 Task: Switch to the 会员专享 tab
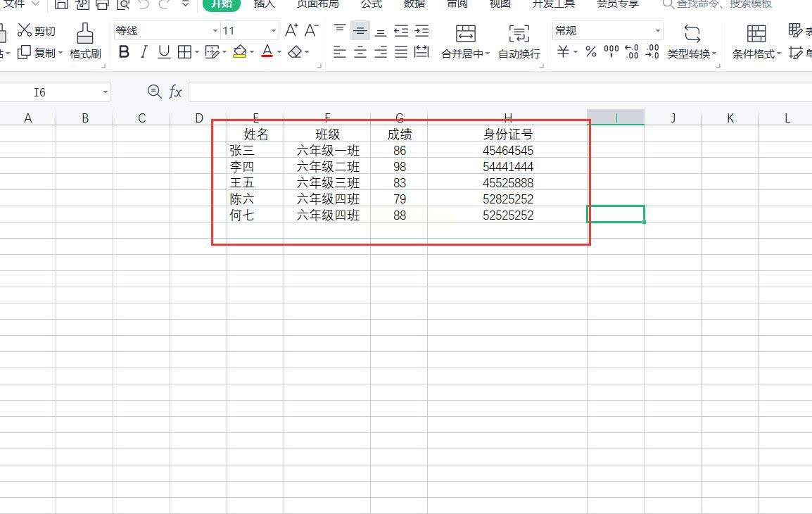point(617,4)
